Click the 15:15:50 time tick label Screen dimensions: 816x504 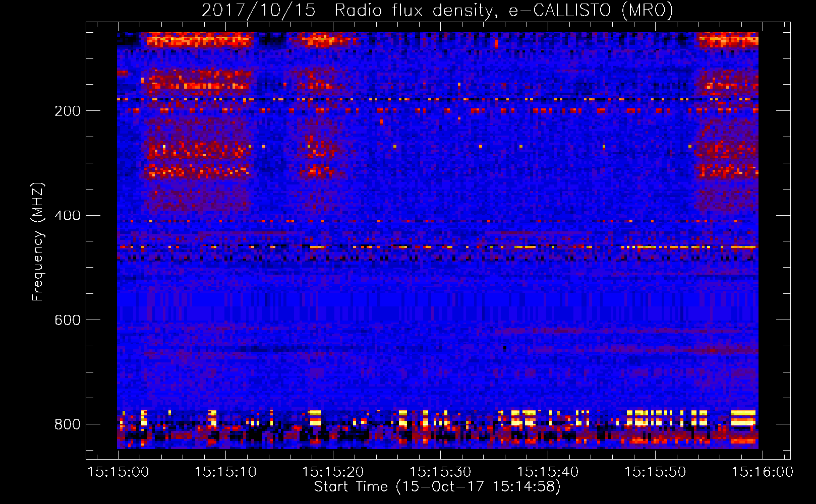tap(655, 472)
